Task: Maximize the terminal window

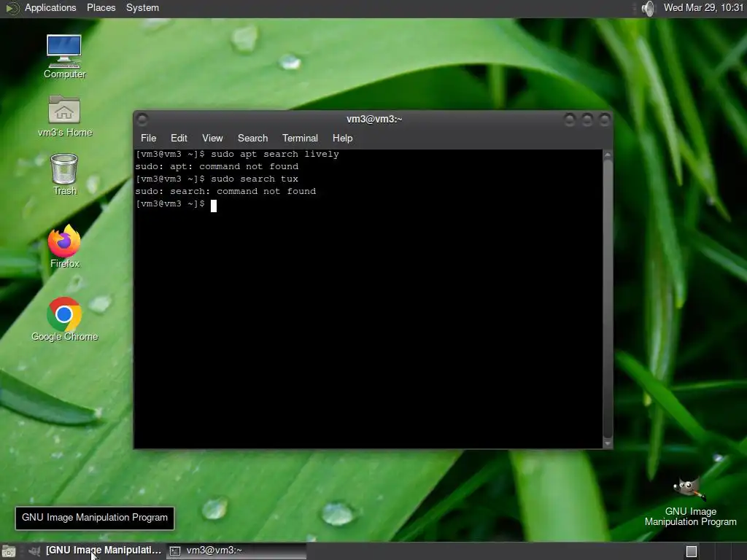Action: pyautogui.click(x=587, y=119)
